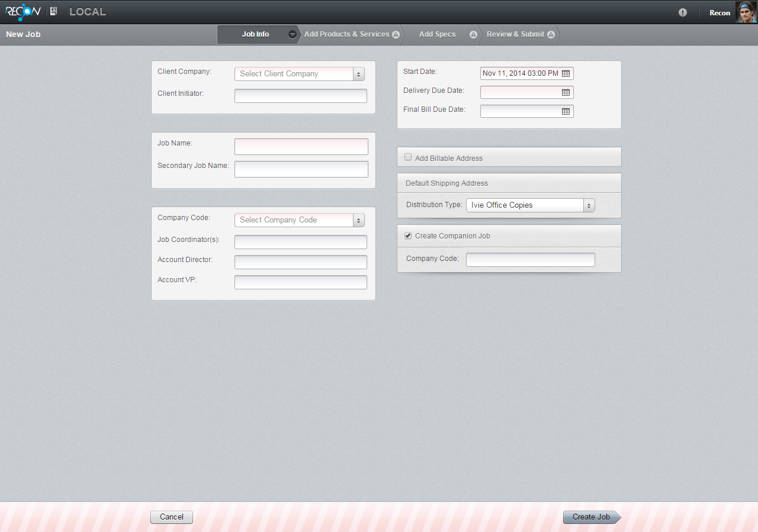The height and width of the screenshot is (532, 758).
Task: Click the LOCAL environment label
Action: 88,12
